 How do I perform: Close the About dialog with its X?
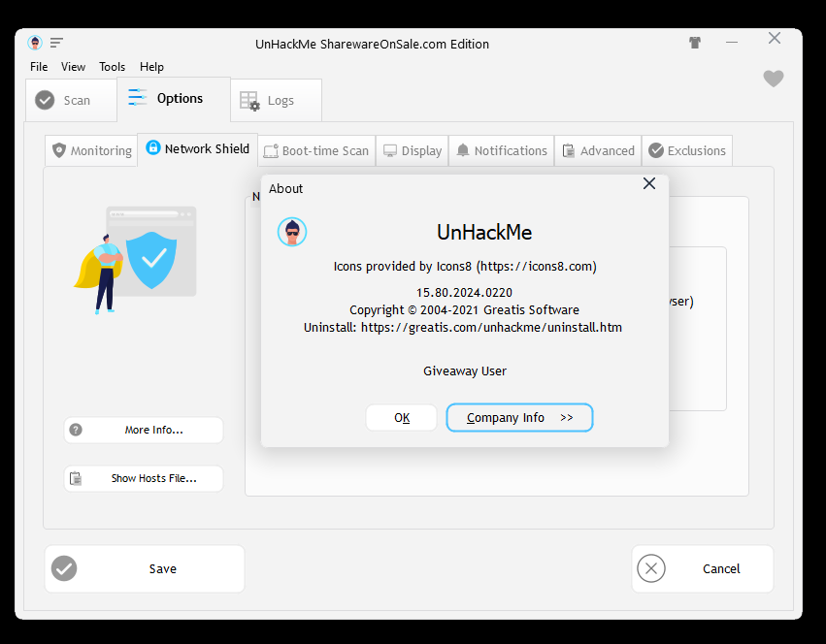649,183
